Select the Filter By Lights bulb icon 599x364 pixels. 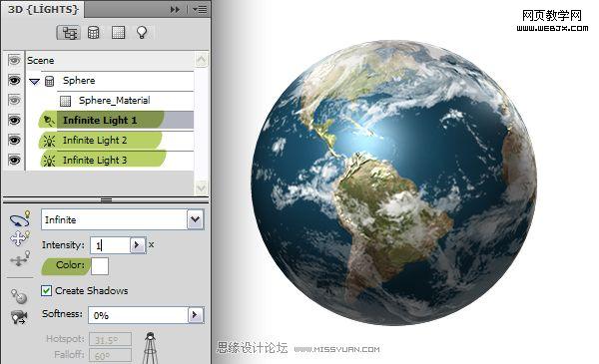tap(142, 32)
